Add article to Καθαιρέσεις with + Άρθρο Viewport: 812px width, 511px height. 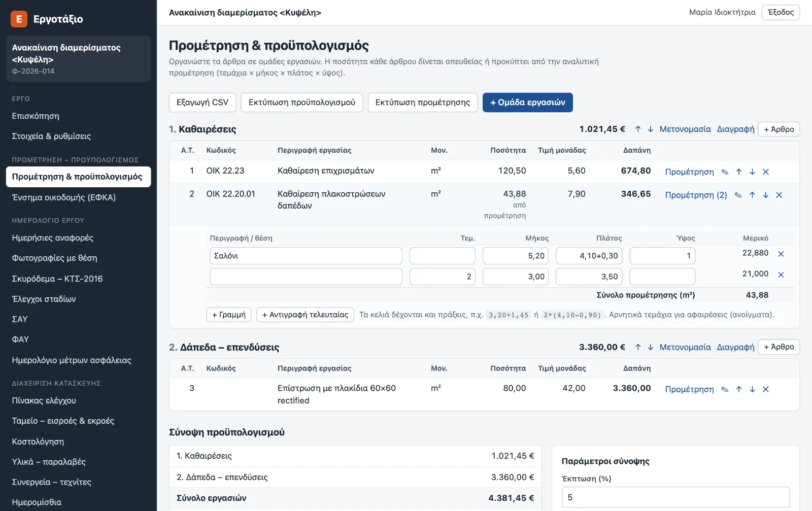pyautogui.click(x=779, y=129)
